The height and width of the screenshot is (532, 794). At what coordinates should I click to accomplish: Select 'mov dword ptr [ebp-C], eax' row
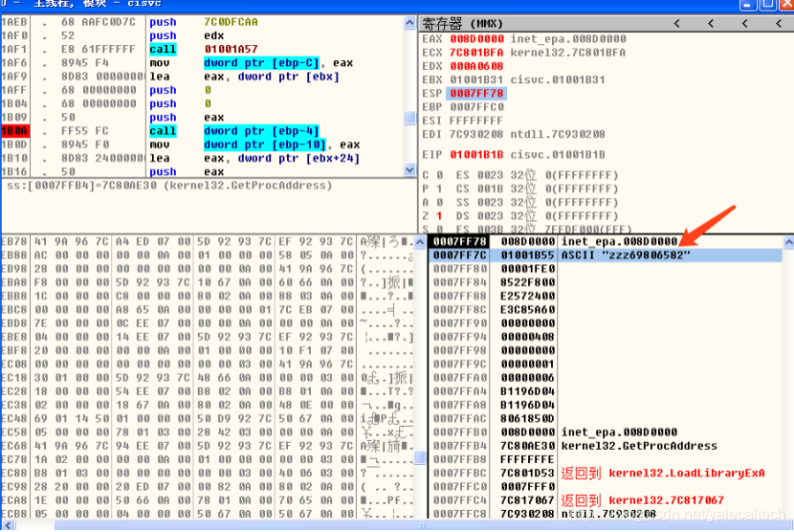(x=203, y=63)
